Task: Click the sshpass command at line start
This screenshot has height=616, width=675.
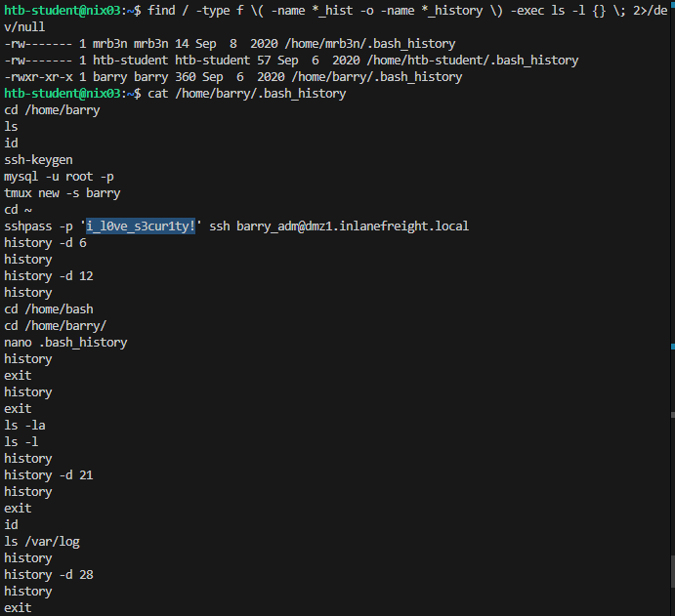Action: click(28, 226)
